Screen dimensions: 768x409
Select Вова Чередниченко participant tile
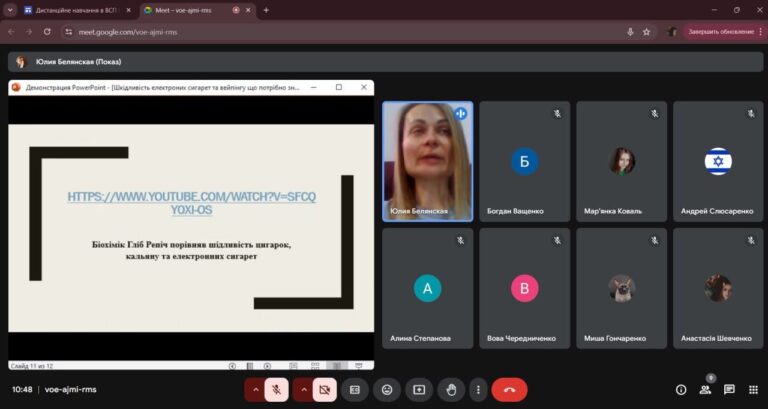[525, 289]
